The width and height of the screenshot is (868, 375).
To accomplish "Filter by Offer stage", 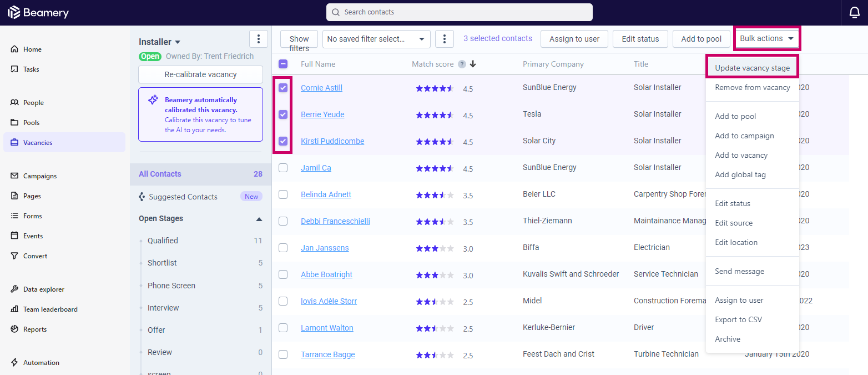I will (200, 330).
